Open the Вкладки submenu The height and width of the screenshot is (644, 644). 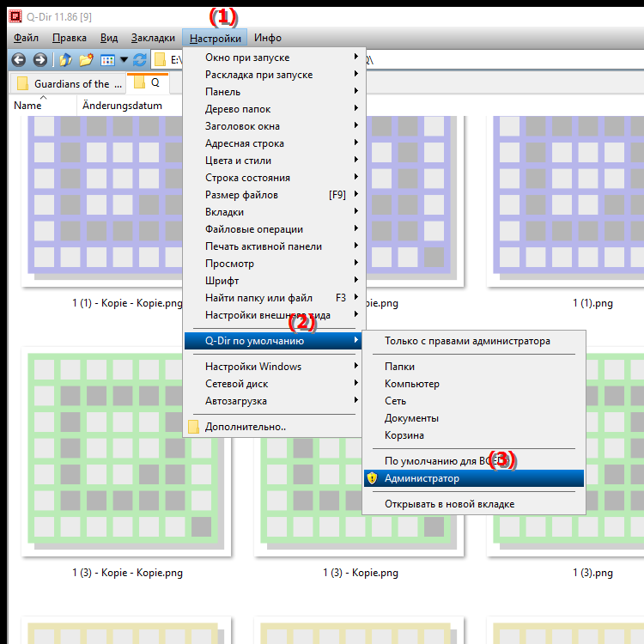point(273,212)
